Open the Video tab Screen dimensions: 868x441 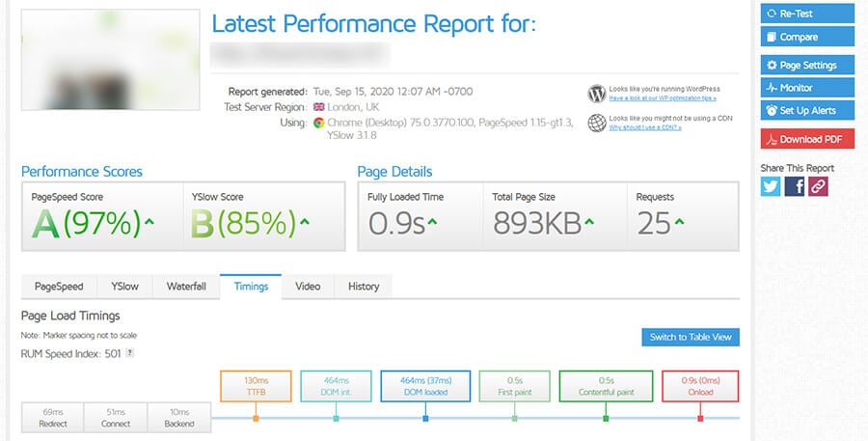(x=308, y=287)
